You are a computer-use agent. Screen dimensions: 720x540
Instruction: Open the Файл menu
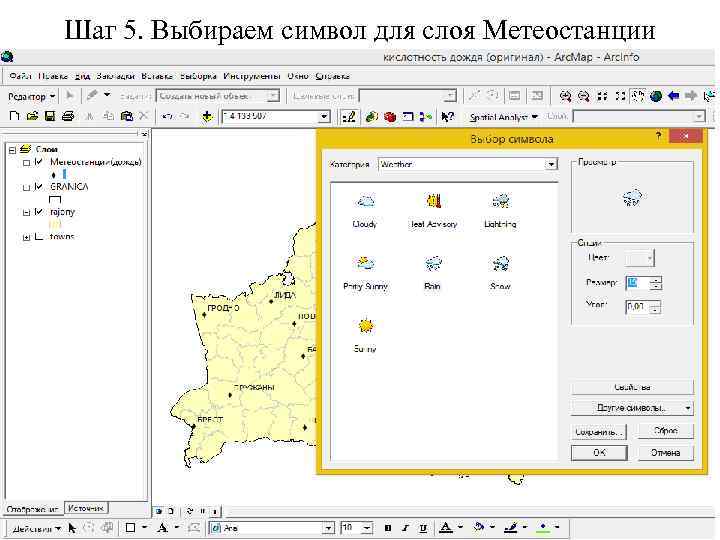coord(20,76)
